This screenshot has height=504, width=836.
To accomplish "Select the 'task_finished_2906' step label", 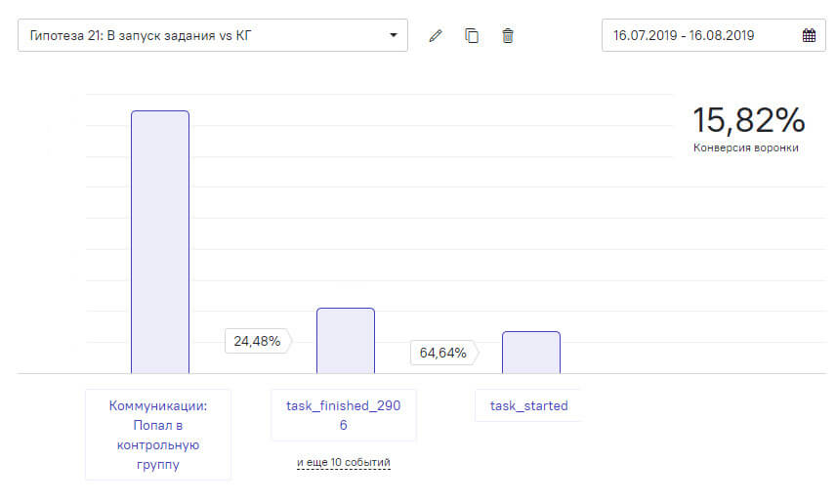I will (344, 415).
